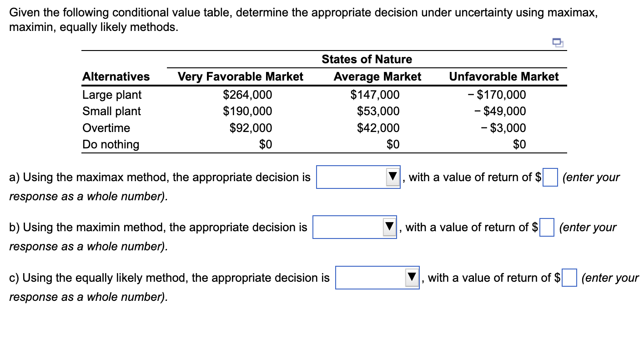Screen dimensions: 644x345
Task: Click the Average Market column header
Action: [x=377, y=76]
